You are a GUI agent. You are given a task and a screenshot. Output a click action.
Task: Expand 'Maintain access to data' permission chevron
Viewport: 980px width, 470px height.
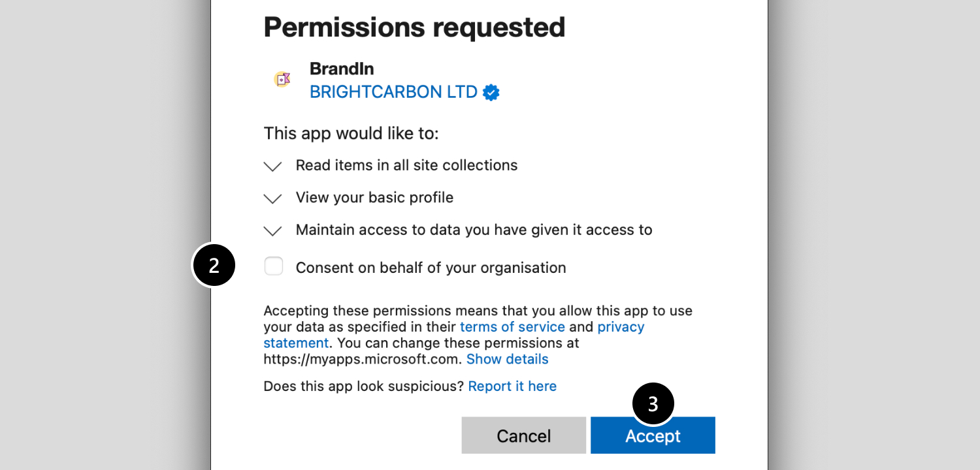[x=272, y=230]
